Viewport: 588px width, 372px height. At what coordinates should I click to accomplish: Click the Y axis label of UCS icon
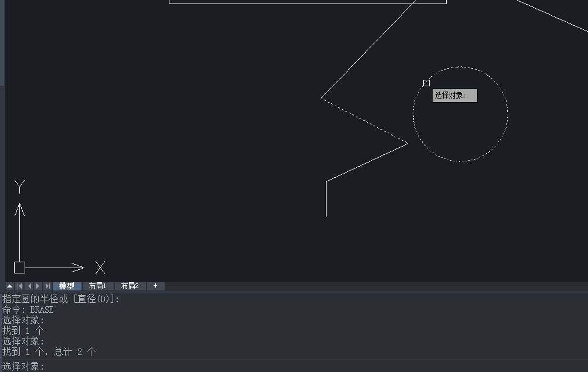point(19,187)
